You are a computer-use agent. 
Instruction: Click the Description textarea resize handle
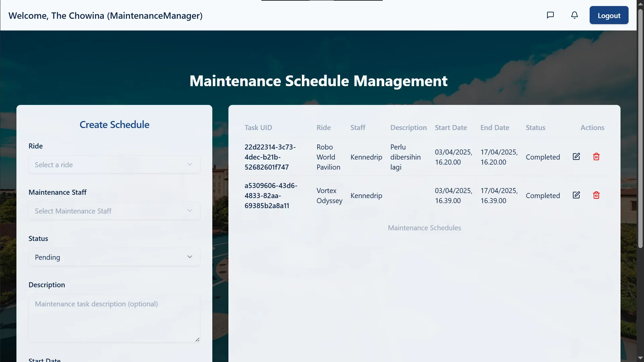(197, 340)
